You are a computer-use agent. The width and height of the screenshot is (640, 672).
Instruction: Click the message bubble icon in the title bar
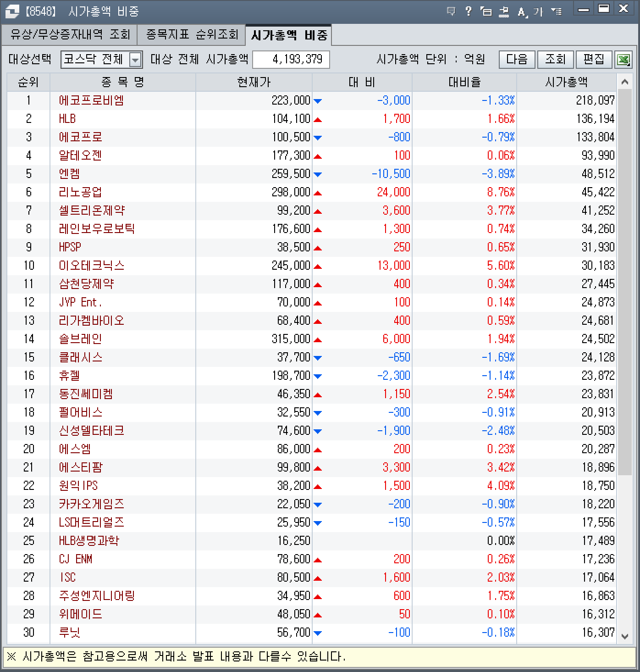[x=451, y=11]
